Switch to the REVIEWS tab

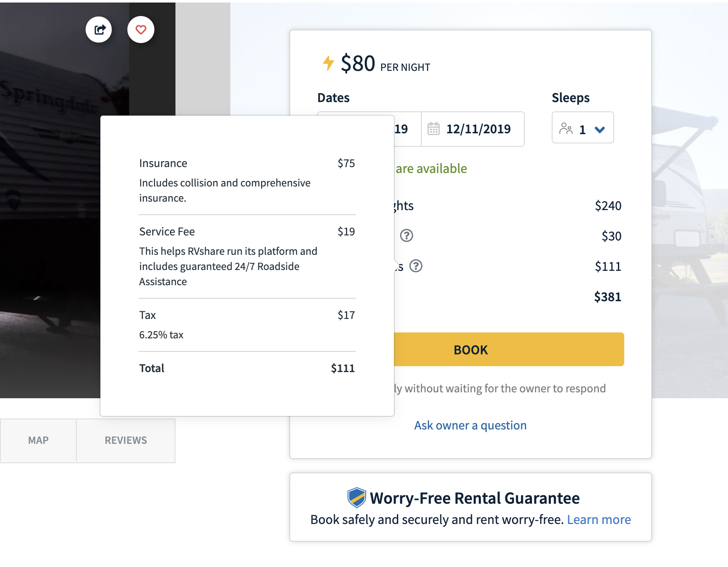(x=125, y=440)
